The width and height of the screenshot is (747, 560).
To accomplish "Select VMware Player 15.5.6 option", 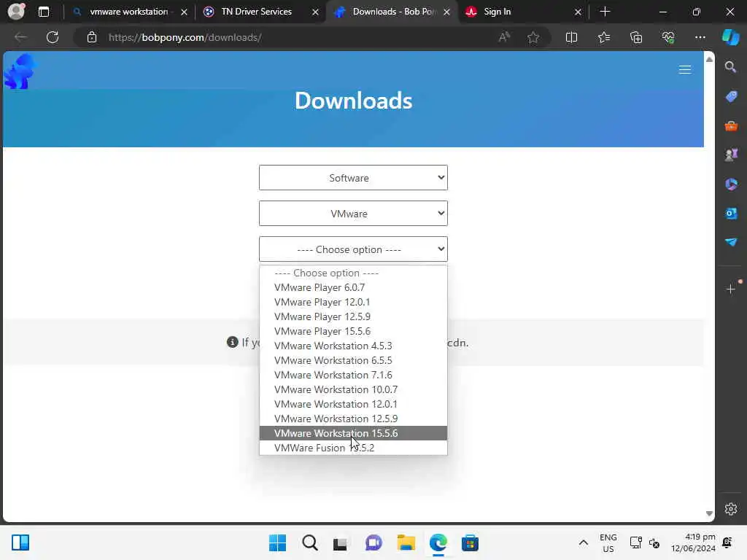I will pyautogui.click(x=353, y=332).
